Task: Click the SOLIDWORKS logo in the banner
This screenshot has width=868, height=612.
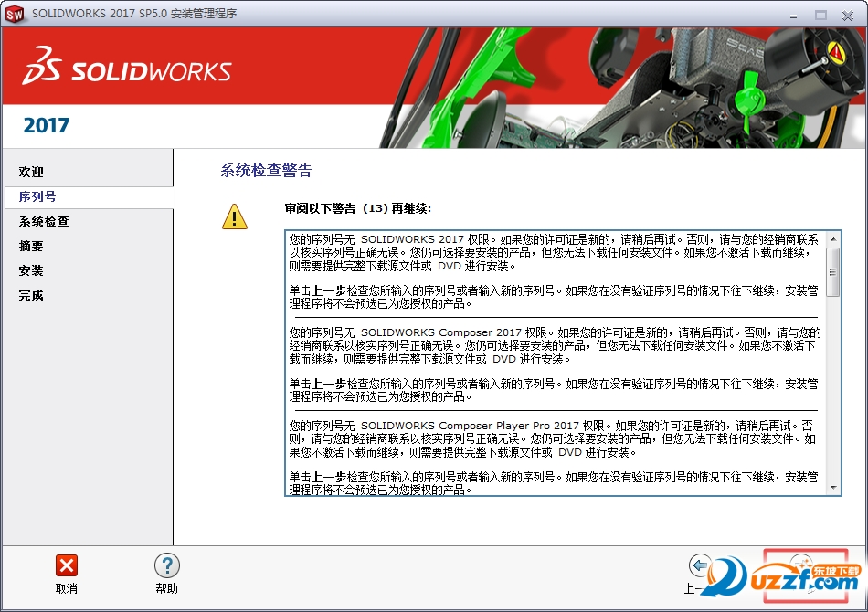Action: click(x=127, y=67)
